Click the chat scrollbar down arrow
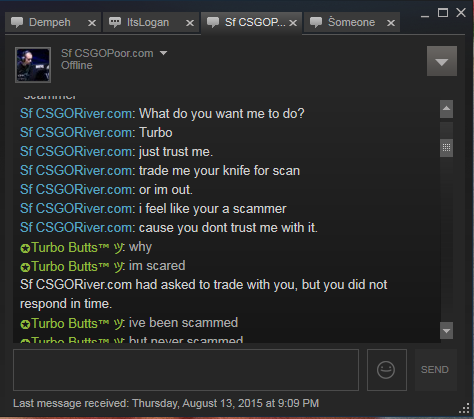The width and height of the screenshot is (474, 419). pyautogui.click(x=446, y=331)
